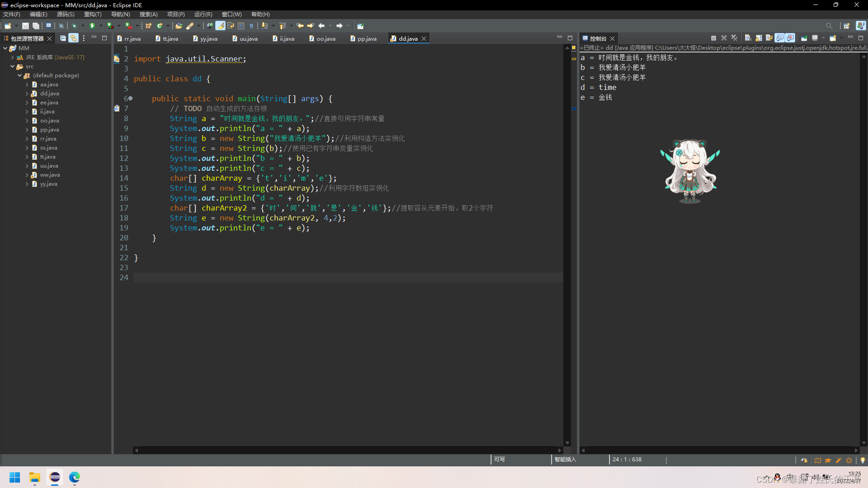Open the 窗口(W) menu
868x488 pixels.
coord(231,14)
